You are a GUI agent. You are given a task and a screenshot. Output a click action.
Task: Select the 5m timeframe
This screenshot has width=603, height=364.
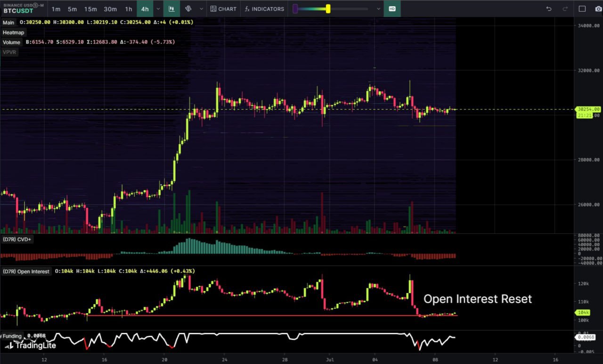coord(72,9)
